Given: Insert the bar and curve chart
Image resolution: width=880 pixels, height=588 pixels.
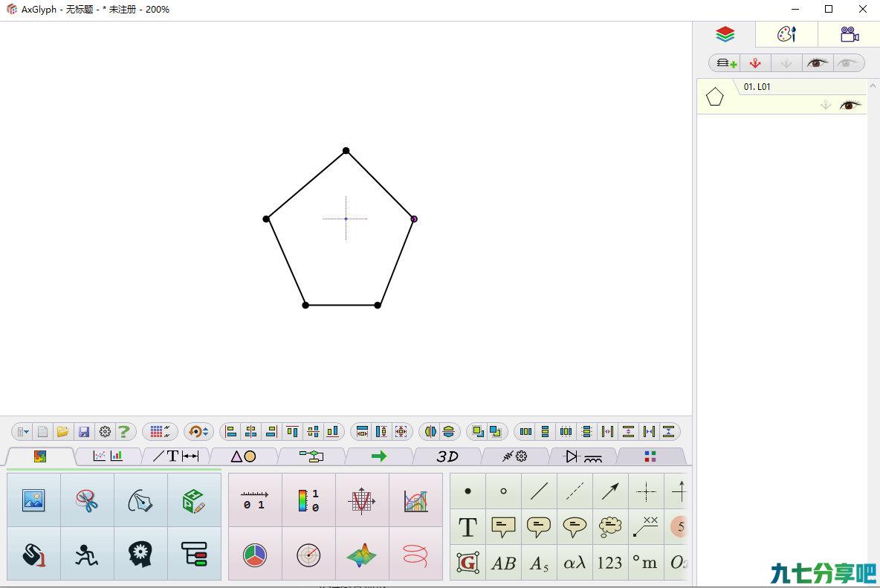Looking at the screenshot, I should (416, 500).
